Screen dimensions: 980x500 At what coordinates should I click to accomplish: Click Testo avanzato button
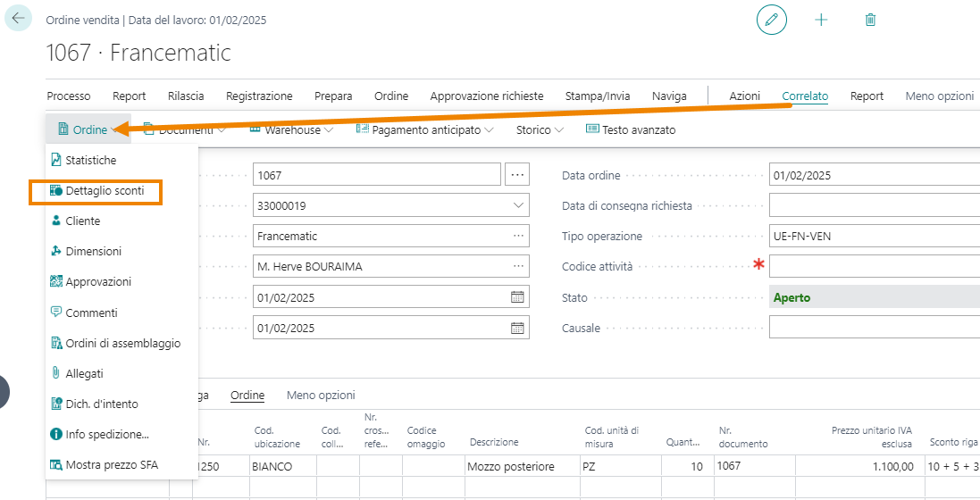[x=631, y=130]
